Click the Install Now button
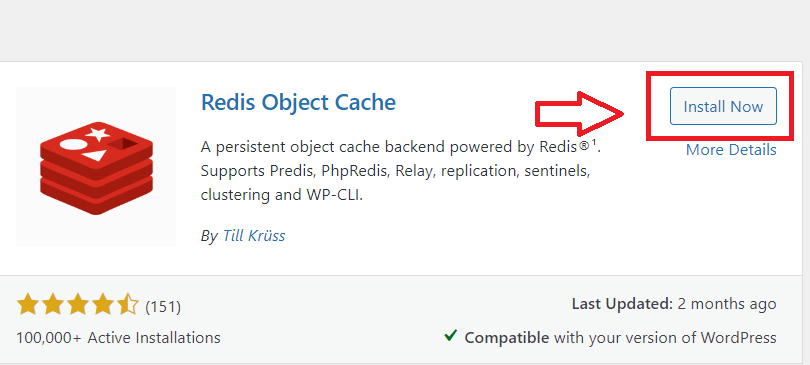 point(723,106)
